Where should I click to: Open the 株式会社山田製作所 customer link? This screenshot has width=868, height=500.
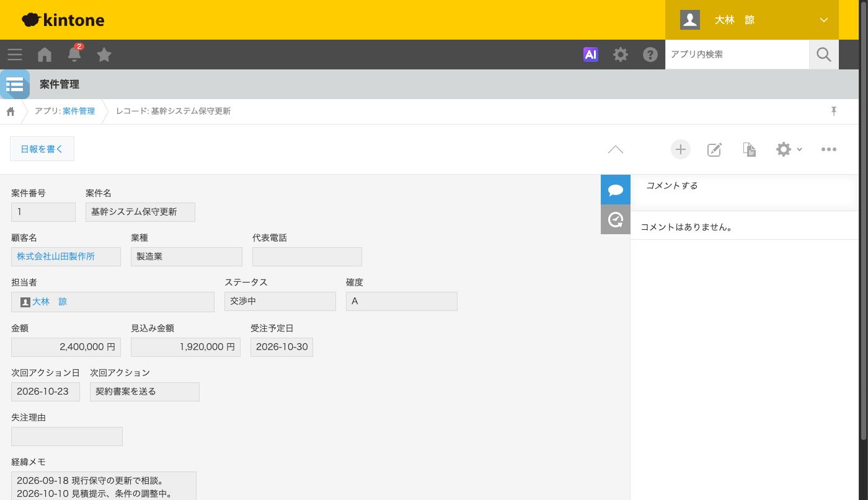pos(56,257)
